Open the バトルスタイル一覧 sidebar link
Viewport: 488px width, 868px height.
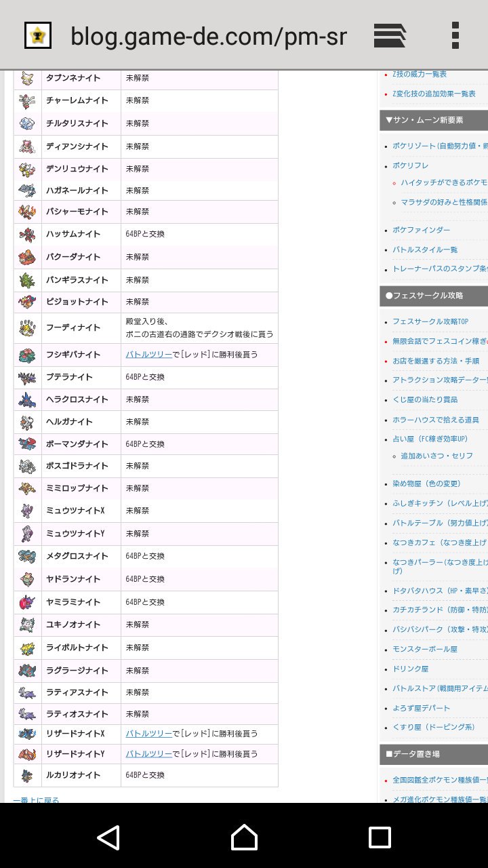(x=425, y=250)
